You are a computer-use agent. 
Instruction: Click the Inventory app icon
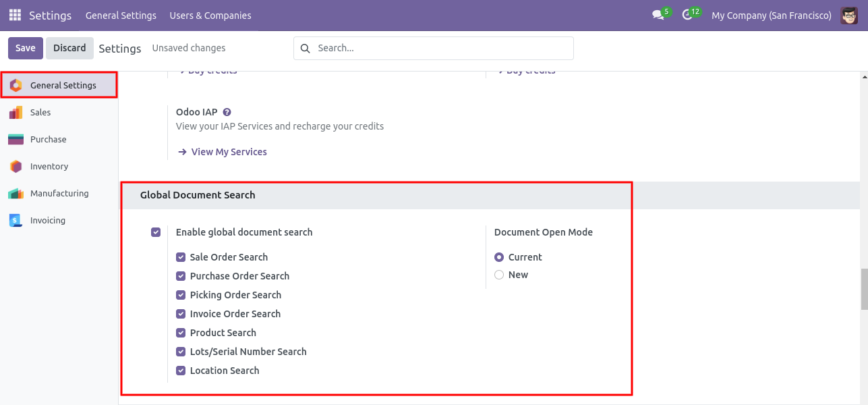coord(16,167)
